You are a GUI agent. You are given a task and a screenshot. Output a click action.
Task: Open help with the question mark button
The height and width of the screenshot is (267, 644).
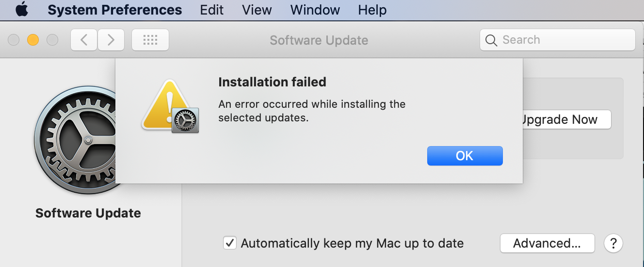pos(613,243)
